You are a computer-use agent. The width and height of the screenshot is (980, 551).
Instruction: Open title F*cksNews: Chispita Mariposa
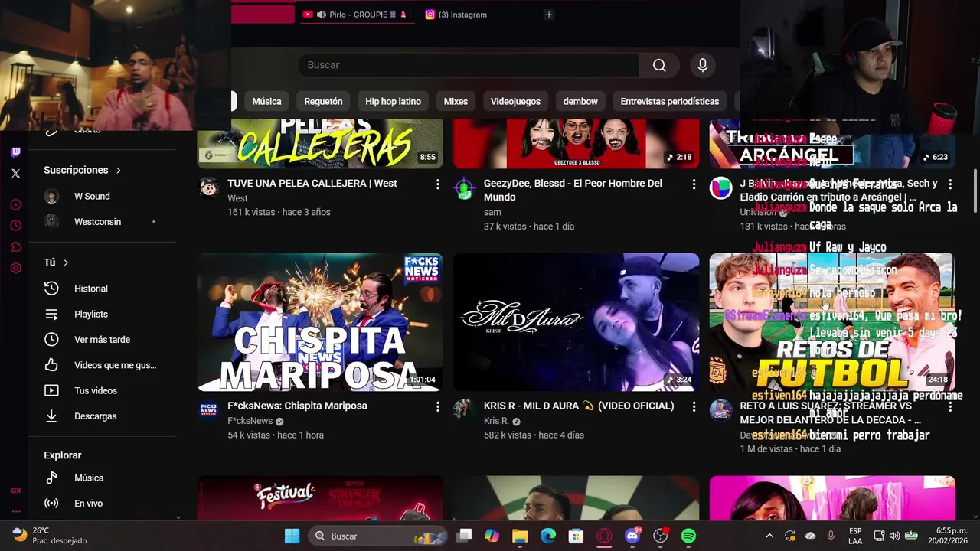pos(297,406)
